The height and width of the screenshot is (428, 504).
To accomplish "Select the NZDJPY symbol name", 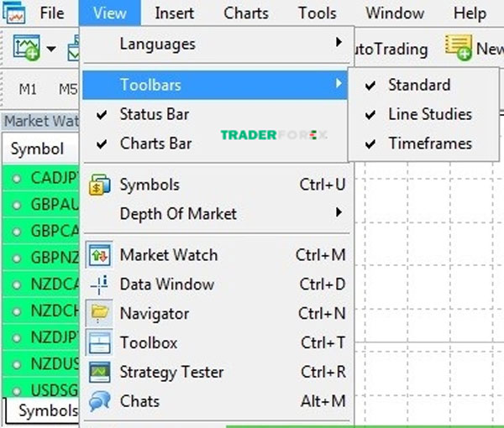I will pos(55,337).
